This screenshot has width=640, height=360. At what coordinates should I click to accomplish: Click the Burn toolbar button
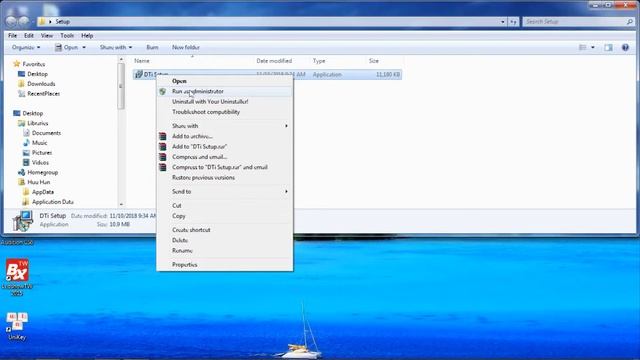(152, 47)
